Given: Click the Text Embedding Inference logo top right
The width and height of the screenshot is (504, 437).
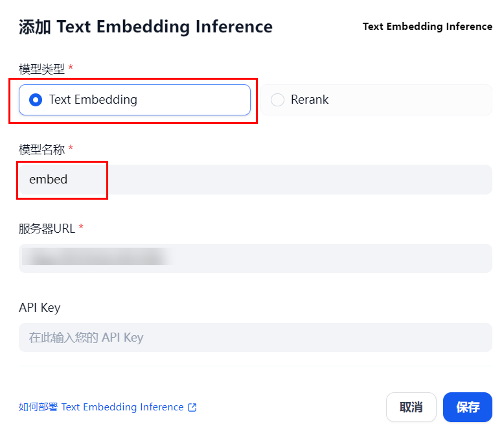Looking at the screenshot, I should click(x=427, y=27).
